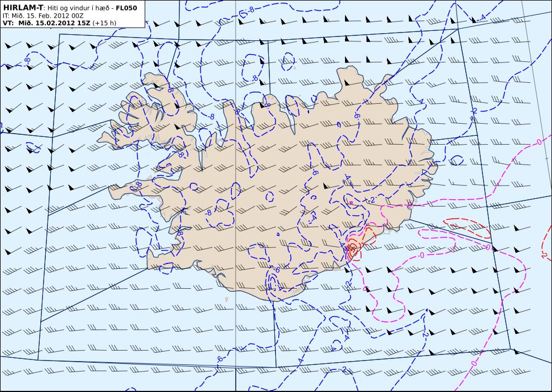Screen dimensions: 552x392
Task: Click the '(+15 h)' forecast offset text
Action: (104, 23)
